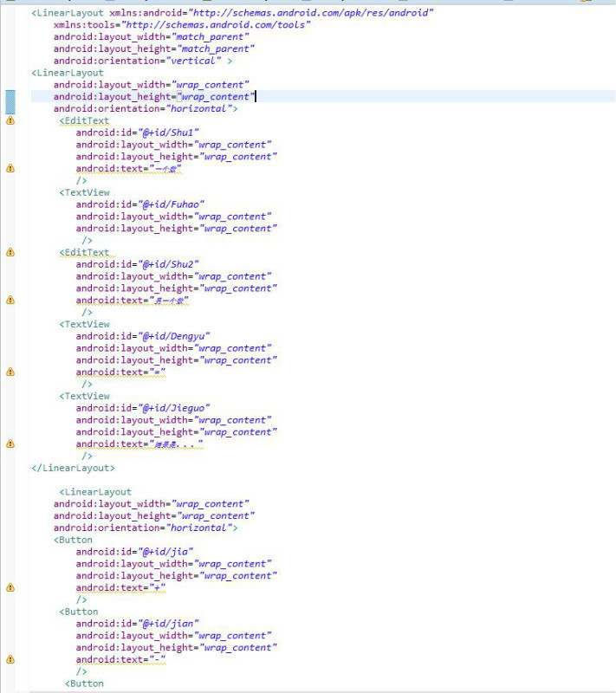Viewport: 616px width, 693px height.
Task: Click the "vertical" orientation value
Action: click(197, 62)
